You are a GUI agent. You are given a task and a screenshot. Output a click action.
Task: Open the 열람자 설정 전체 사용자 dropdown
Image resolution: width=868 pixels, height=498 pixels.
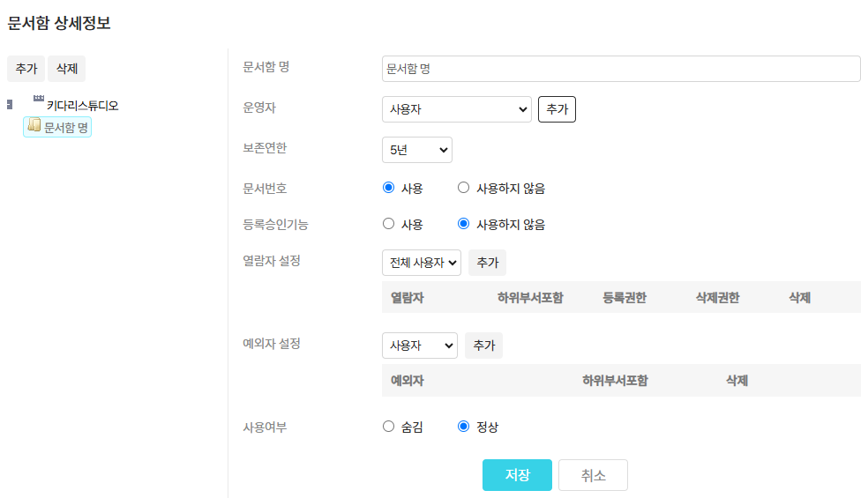pos(421,262)
